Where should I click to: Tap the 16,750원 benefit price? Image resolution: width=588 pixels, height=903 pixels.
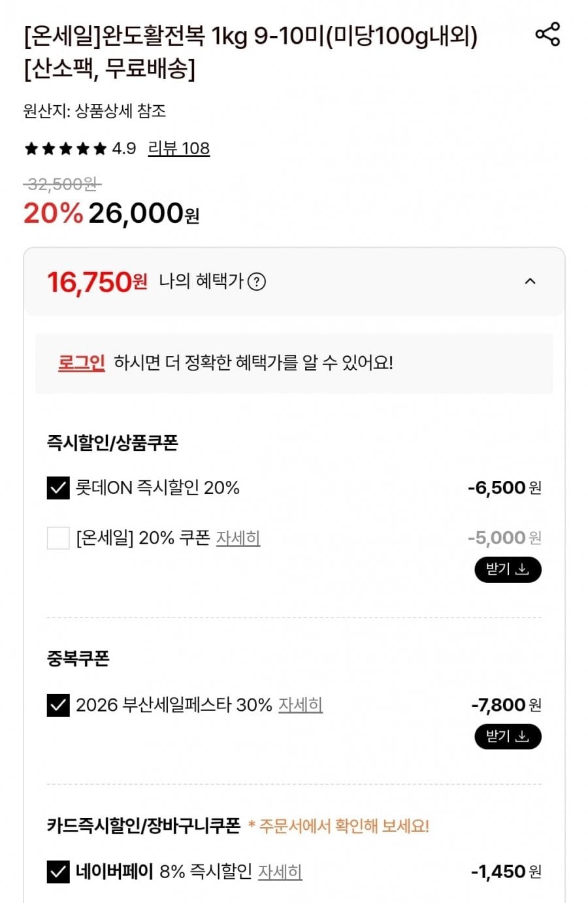[x=97, y=282]
